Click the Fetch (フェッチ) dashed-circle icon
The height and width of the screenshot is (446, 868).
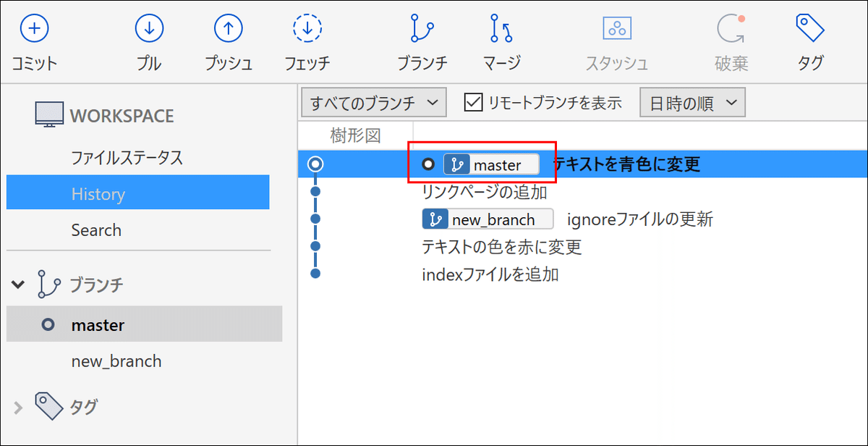(x=307, y=29)
